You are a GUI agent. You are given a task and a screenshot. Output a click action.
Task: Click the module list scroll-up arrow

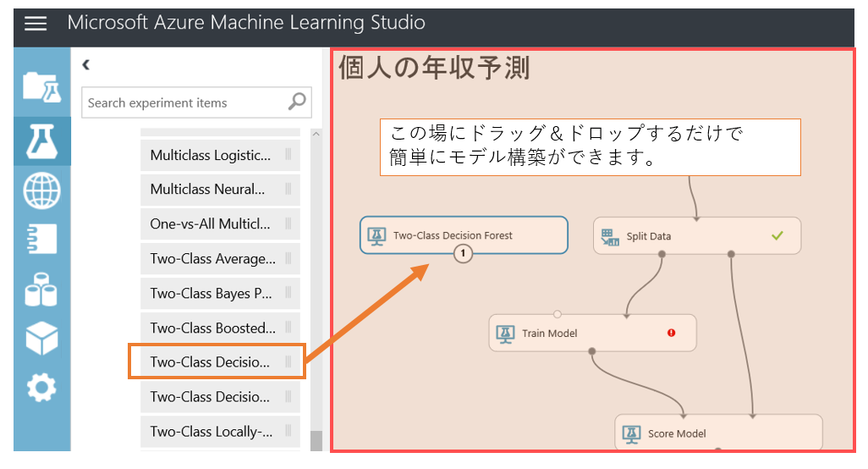click(x=316, y=134)
